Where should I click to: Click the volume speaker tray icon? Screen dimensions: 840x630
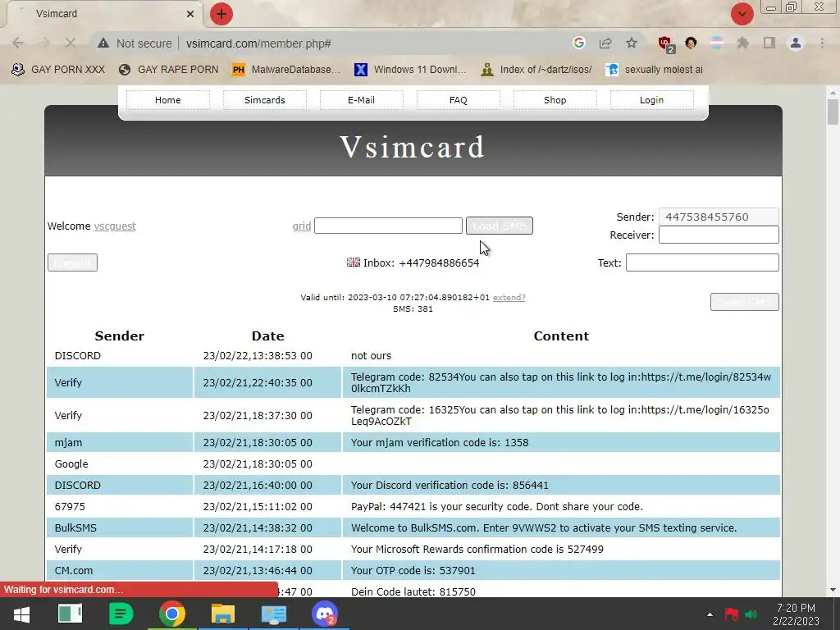coord(751,614)
